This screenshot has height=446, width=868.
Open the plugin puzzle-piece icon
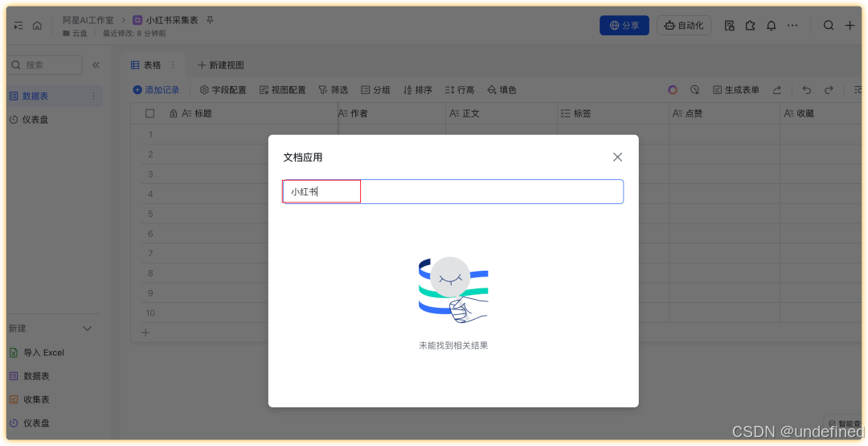[750, 26]
